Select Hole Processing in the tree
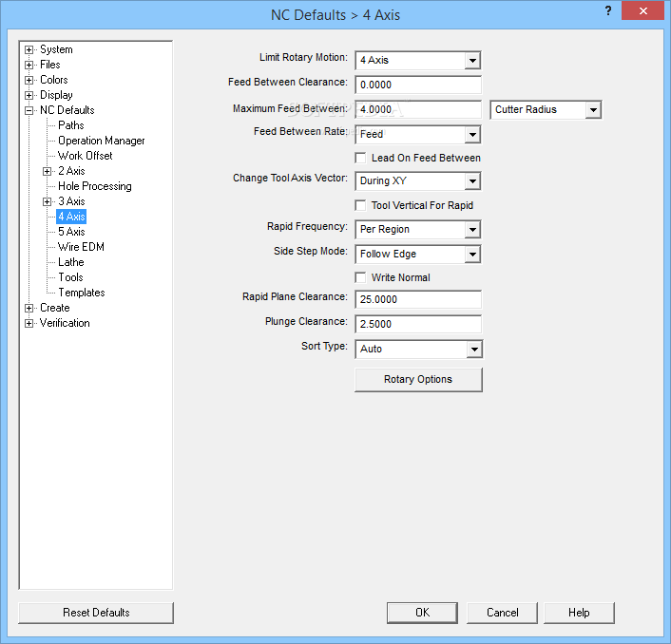The width and height of the screenshot is (671, 644). coord(95,186)
